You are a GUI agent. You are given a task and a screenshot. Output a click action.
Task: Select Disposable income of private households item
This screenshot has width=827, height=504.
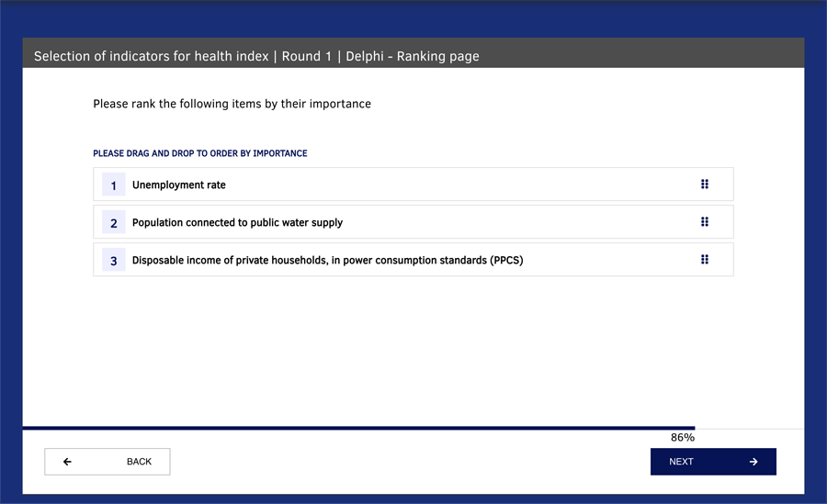pyautogui.click(x=327, y=260)
